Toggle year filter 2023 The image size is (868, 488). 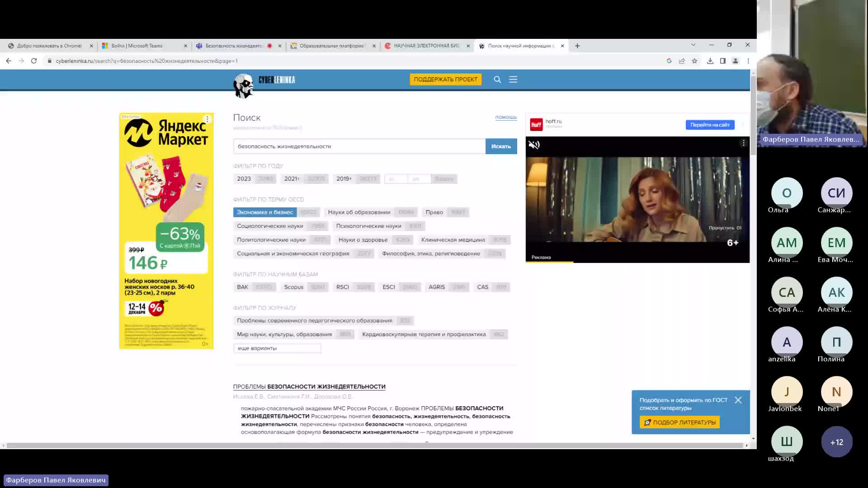tap(255, 179)
